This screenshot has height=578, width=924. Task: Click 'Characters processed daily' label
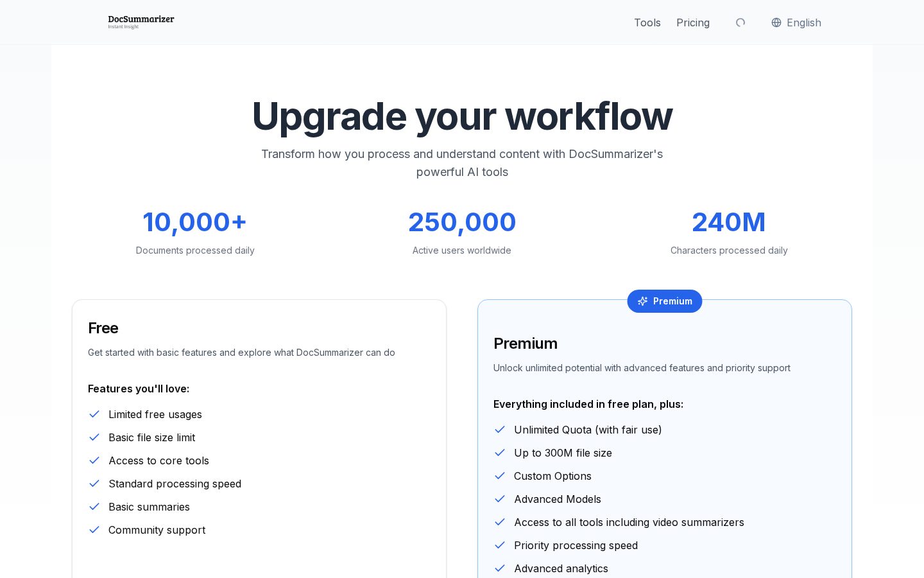[729, 250]
